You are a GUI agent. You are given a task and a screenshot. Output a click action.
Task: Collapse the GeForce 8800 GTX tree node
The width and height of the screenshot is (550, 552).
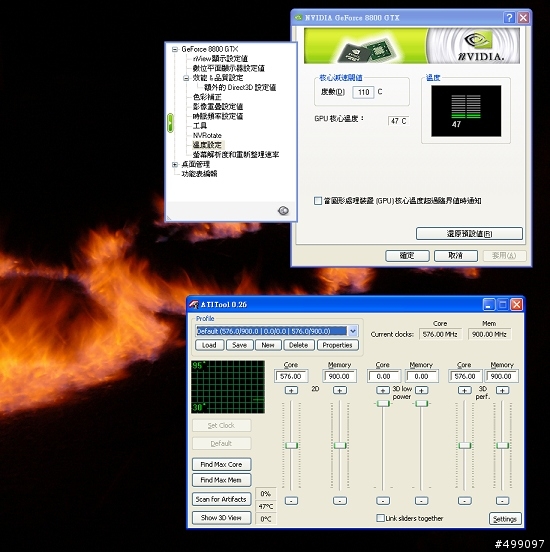[175, 49]
